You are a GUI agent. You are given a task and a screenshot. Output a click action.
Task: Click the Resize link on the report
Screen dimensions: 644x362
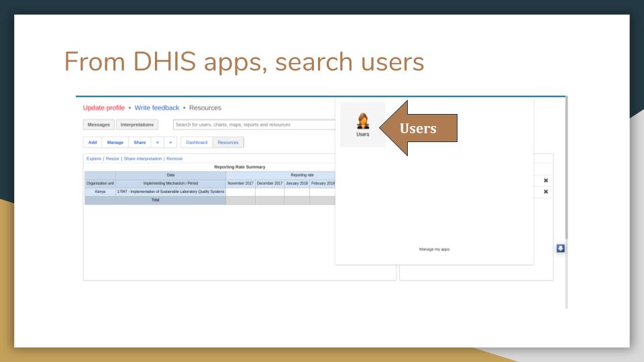112,158
